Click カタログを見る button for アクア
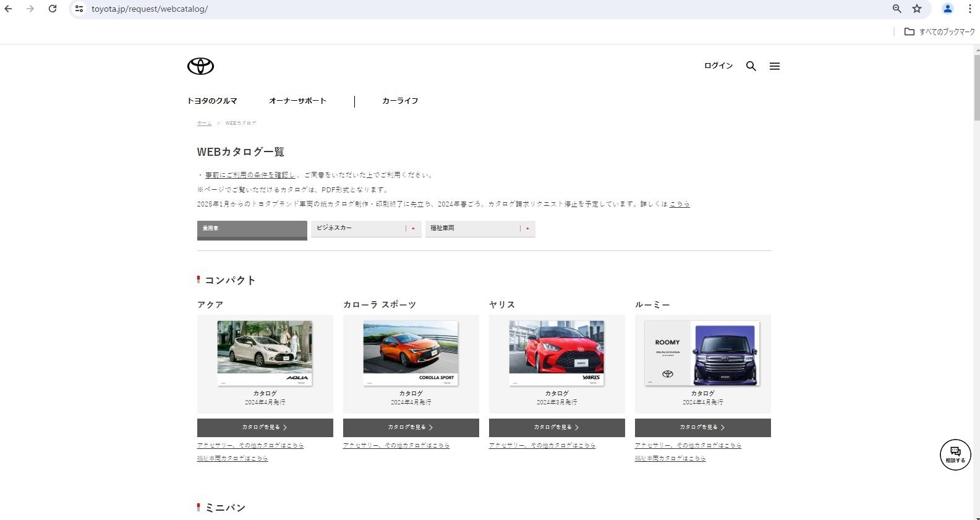Screen dimensions: 980x520 click(x=265, y=428)
